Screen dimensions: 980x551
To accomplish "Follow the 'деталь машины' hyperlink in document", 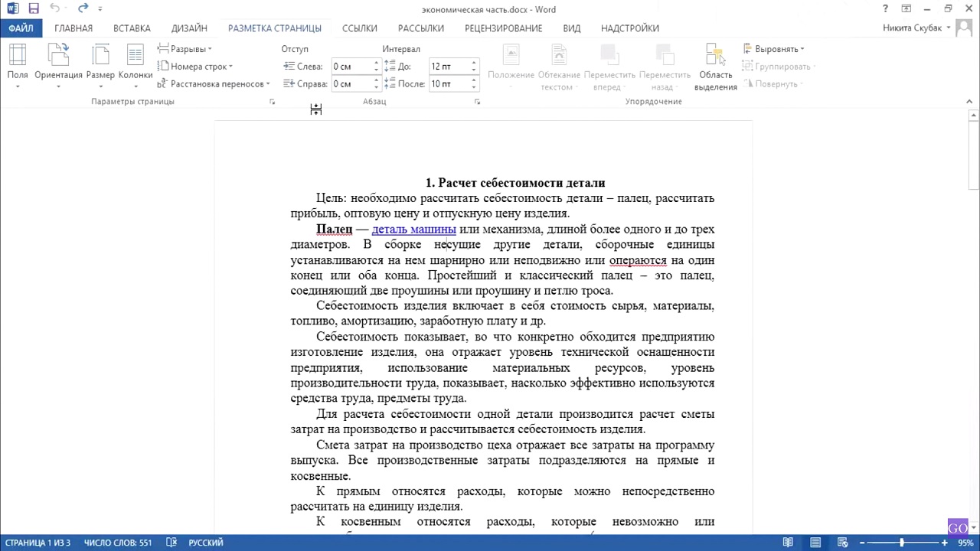I will 413,229.
